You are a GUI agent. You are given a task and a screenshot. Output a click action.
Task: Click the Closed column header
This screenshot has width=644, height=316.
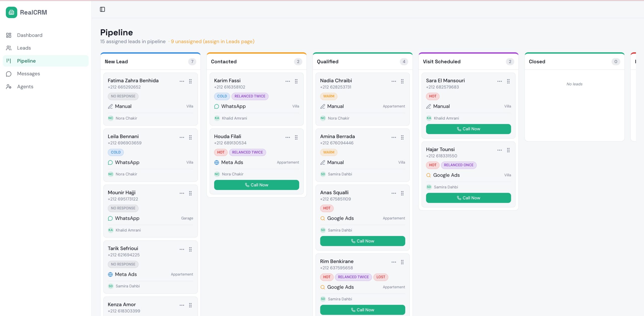(574, 62)
